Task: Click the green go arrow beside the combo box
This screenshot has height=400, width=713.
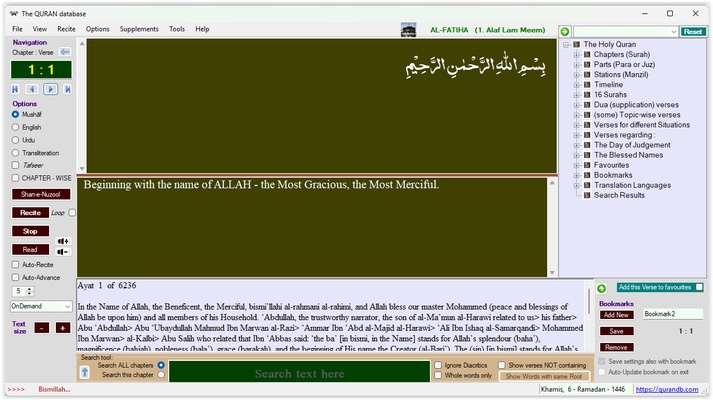Action: click(565, 31)
